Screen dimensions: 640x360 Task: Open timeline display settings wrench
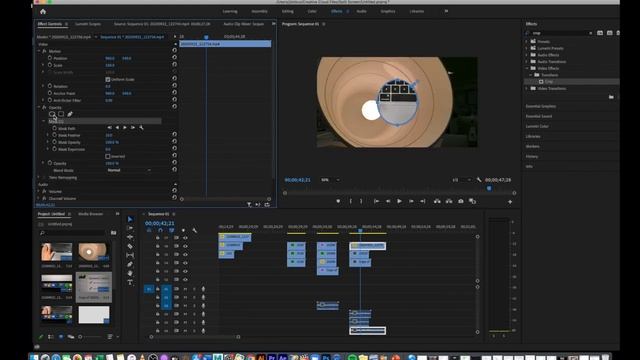tap(195, 231)
